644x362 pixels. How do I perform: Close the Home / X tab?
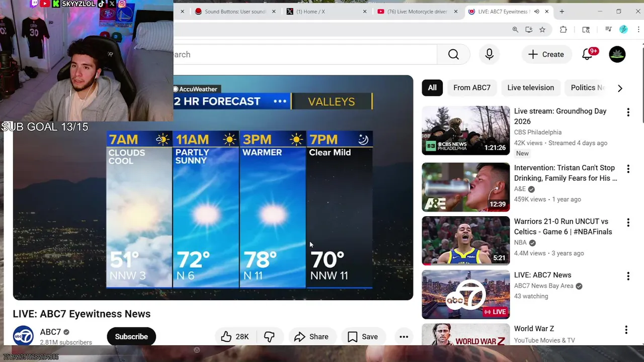click(365, 12)
